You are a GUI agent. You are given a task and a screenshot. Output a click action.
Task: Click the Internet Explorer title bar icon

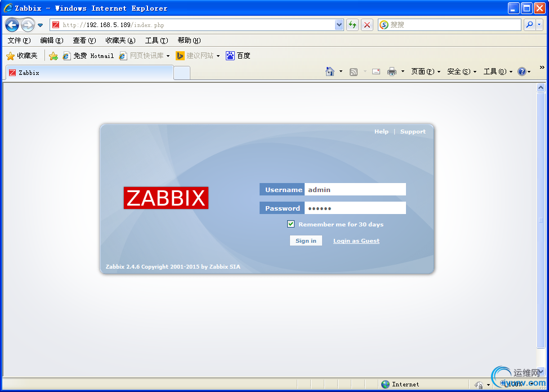click(x=8, y=8)
